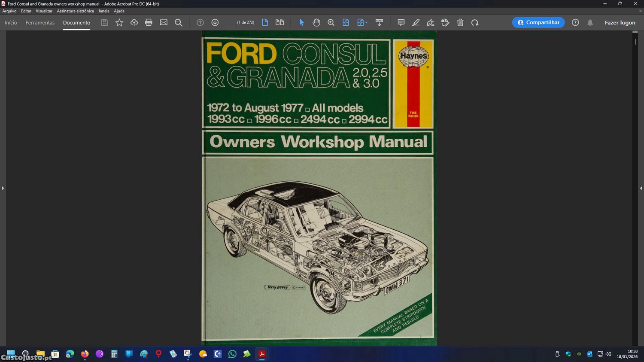The height and width of the screenshot is (362, 644).
Task: Activate the arrow selection tool
Action: 301,22
